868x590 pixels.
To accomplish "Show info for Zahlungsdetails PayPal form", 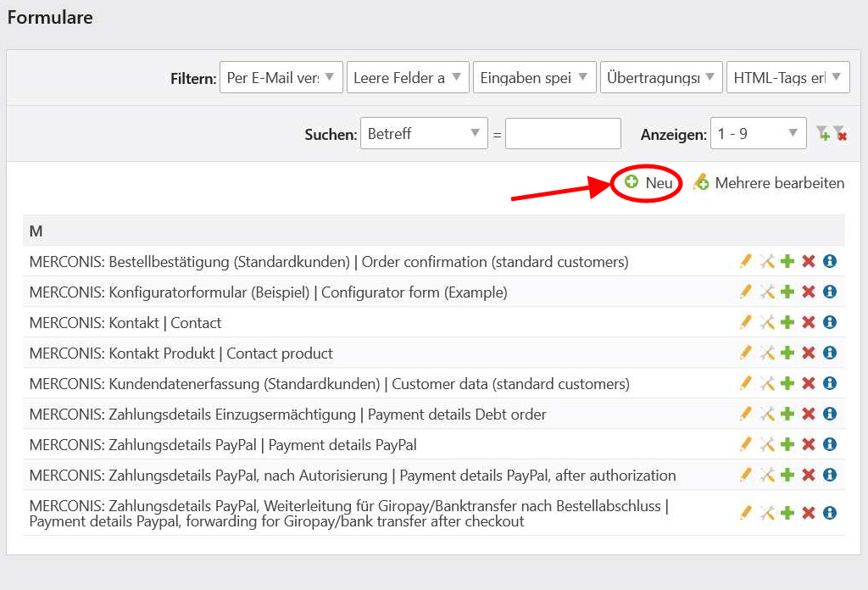I will (x=829, y=444).
